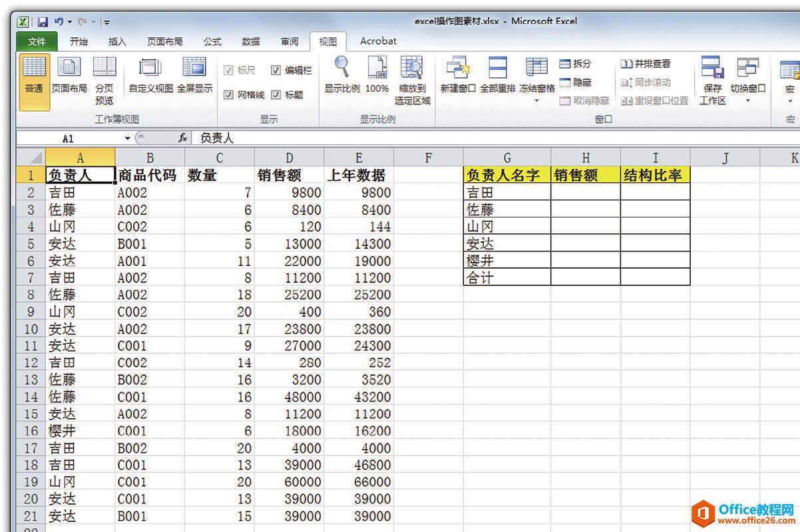Click Undo in quick access toolbar

(59, 22)
